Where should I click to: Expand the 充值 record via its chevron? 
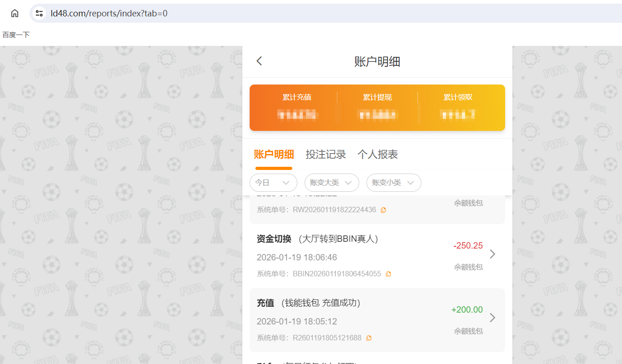pos(492,318)
